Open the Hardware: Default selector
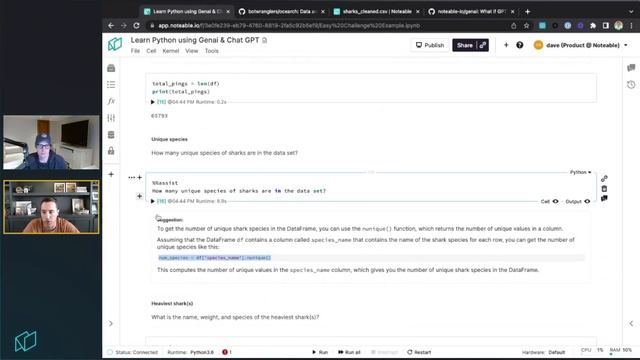The width and height of the screenshot is (640, 360). click(x=543, y=352)
